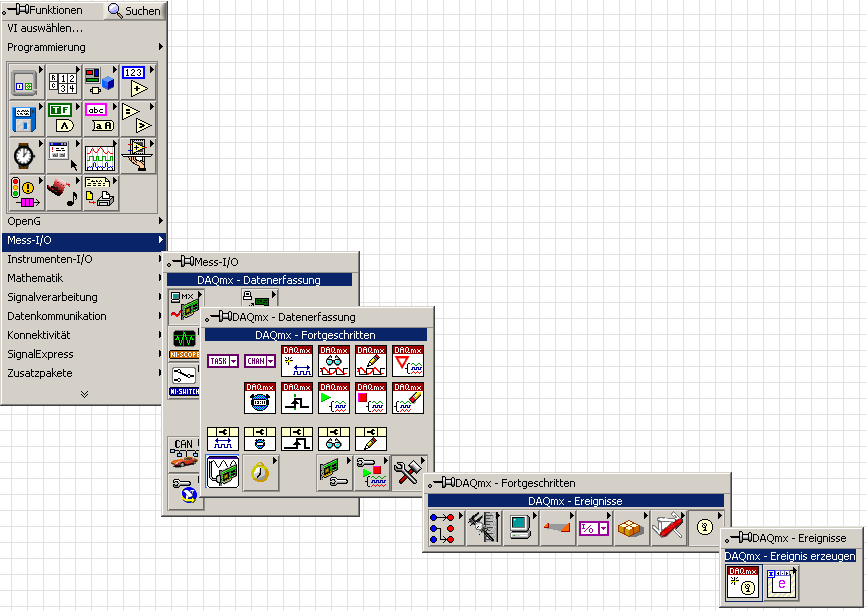Click the Suchen search button

click(x=134, y=11)
